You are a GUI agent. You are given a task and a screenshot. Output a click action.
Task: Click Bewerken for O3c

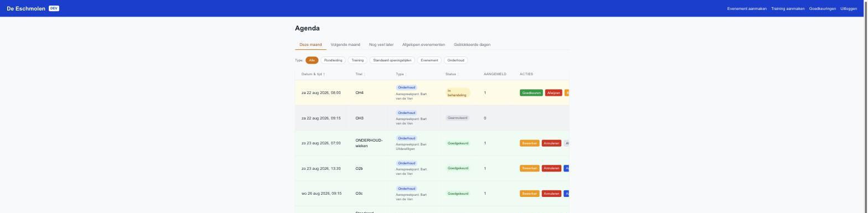(530, 194)
